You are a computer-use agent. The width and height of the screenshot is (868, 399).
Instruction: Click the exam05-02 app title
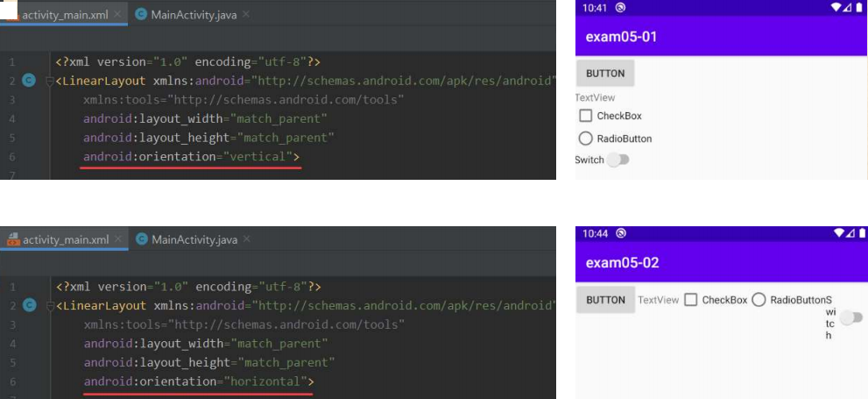(x=622, y=262)
